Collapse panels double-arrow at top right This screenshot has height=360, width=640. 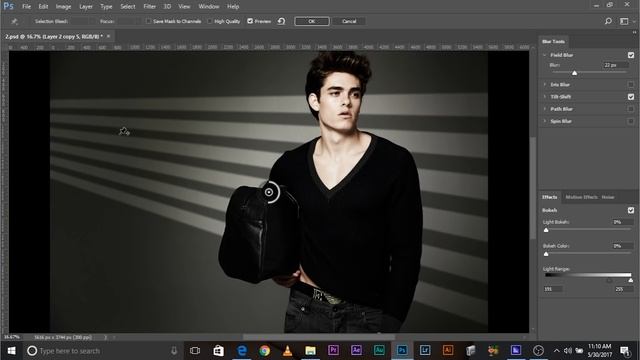pyautogui.click(x=634, y=32)
